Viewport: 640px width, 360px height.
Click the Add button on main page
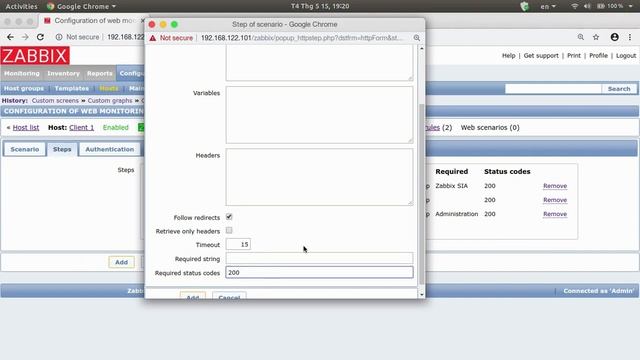click(121, 262)
